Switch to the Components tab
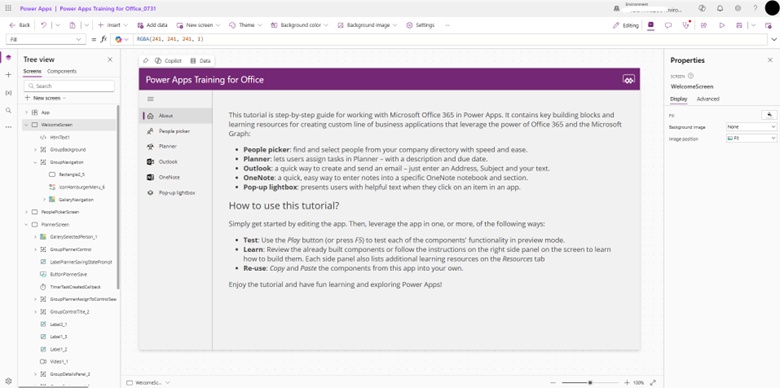This screenshot has width=780, height=388. click(62, 71)
